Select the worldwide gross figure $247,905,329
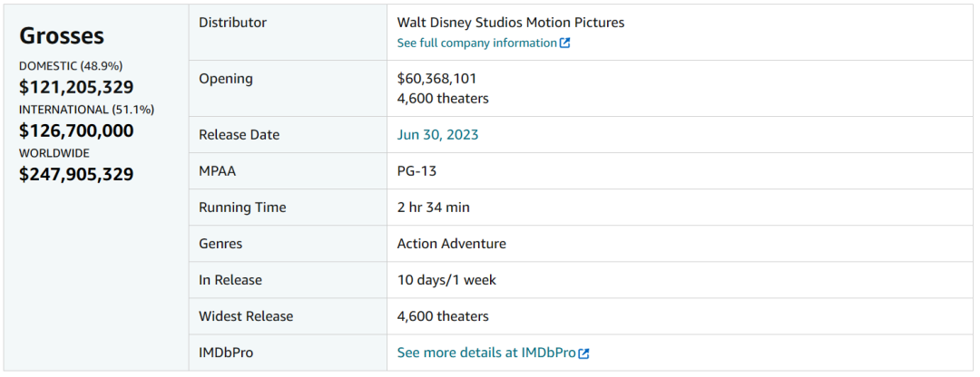The width and height of the screenshot is (980, 377). [76, 174]
